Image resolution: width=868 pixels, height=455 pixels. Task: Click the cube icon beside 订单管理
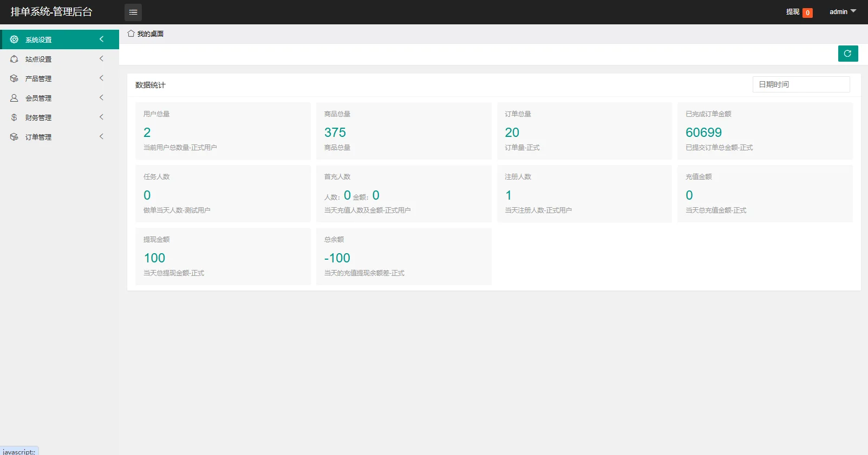14,137
